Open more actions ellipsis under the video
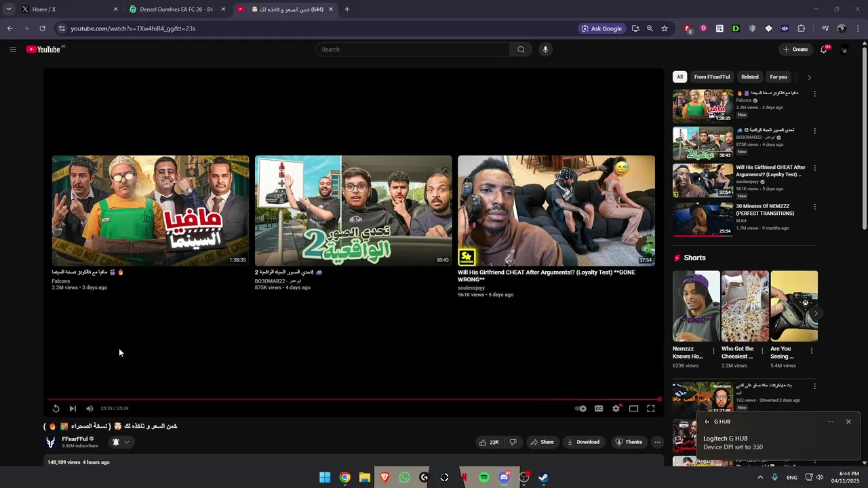868x488 pixels. pyautogui.click(x=657, y=442)
